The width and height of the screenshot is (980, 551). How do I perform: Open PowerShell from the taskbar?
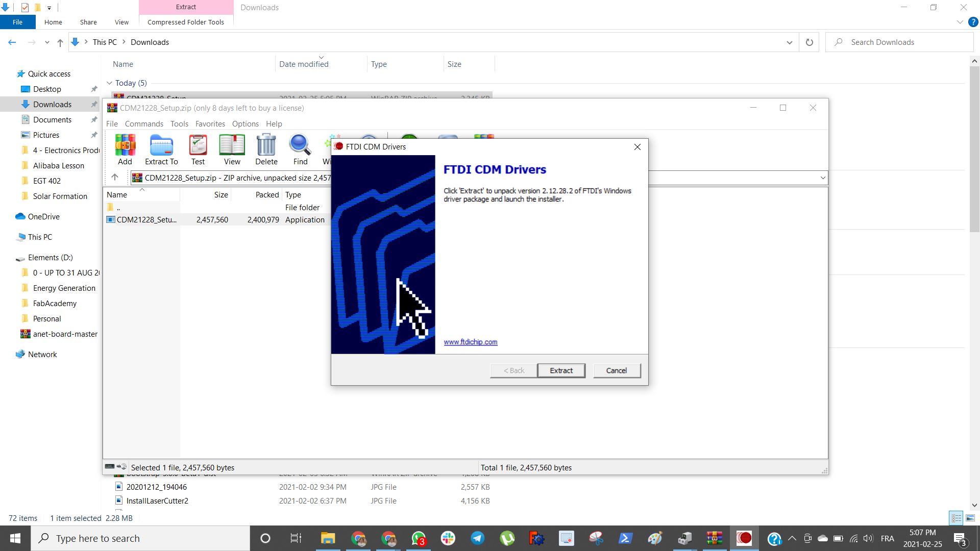pyautogui.click(x=626, y=538)
